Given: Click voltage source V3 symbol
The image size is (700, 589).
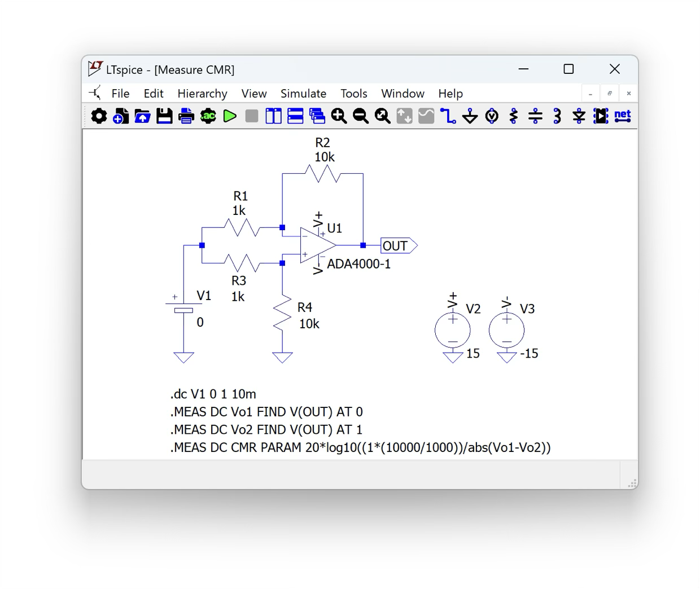Looking at the screenshot, I should pyautogui.click(x=507, y=330).
